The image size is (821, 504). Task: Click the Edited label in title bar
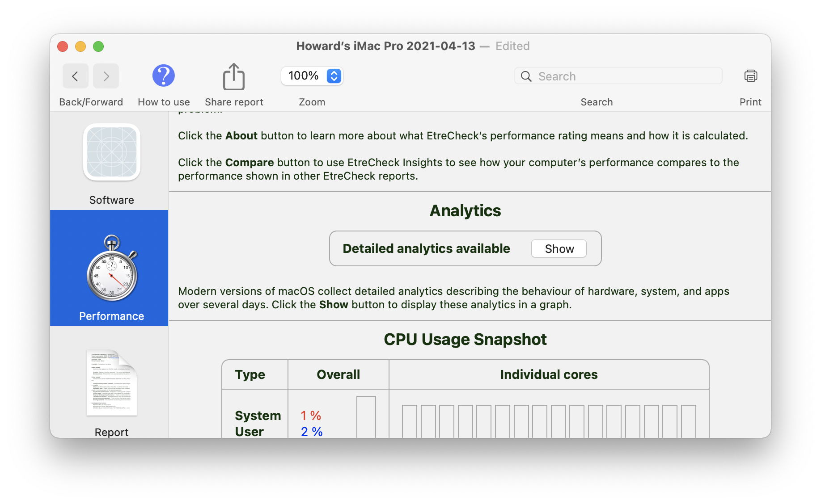pyautogui.click(x=512, y=46)
